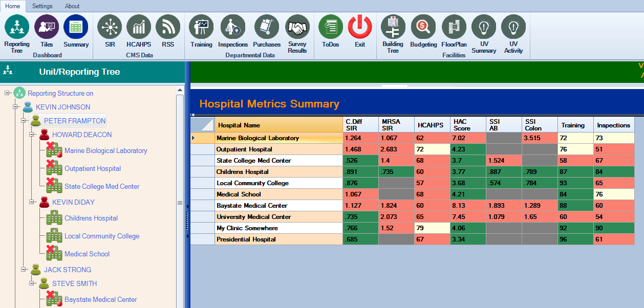
Task: Open HCAHPS chart icon
Action: pyautogui.click(x=139, y=27)
